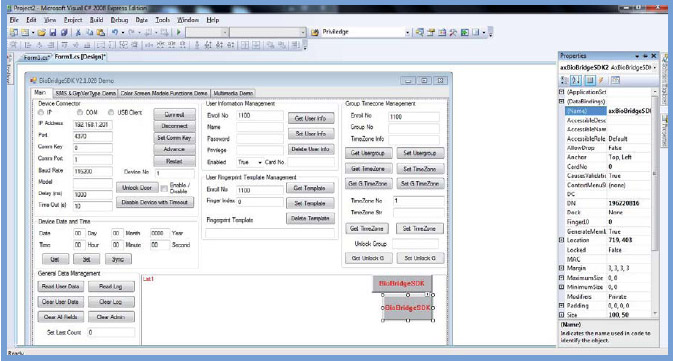Click the Align Lefts layout icon
The height and width of the screenshot is (362, 674).
28,45
